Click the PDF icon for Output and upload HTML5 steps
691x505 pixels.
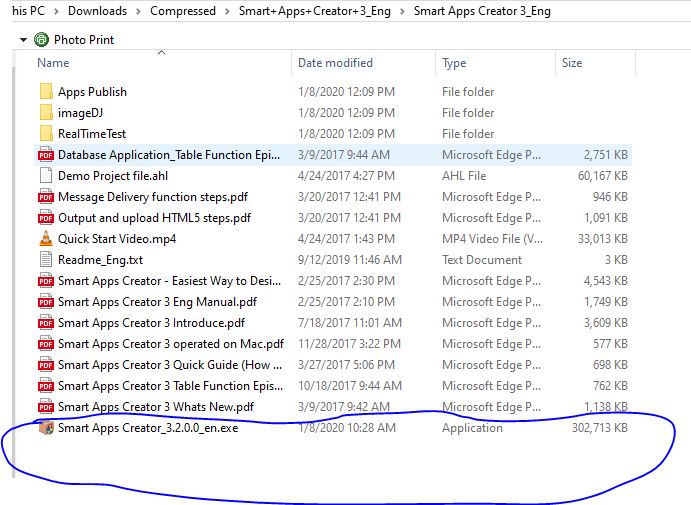coord(46,218)
